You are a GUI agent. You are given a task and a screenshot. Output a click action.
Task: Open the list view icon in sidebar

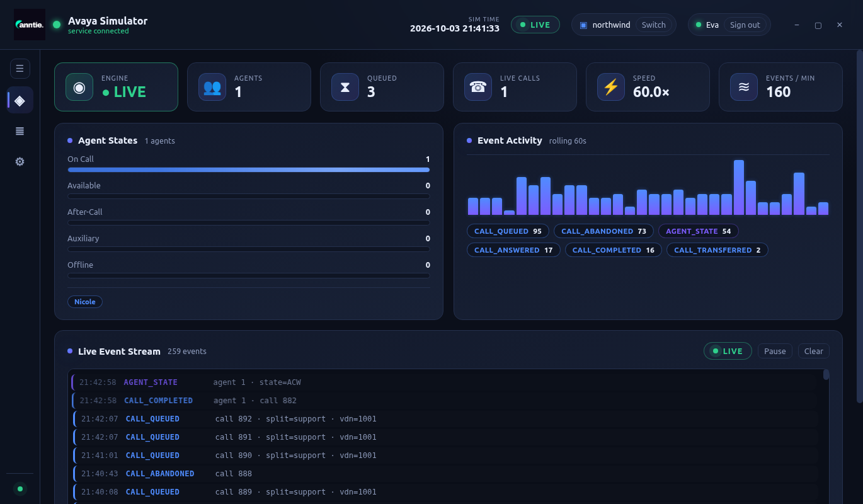pyautogui.click(x=20, y=131)
